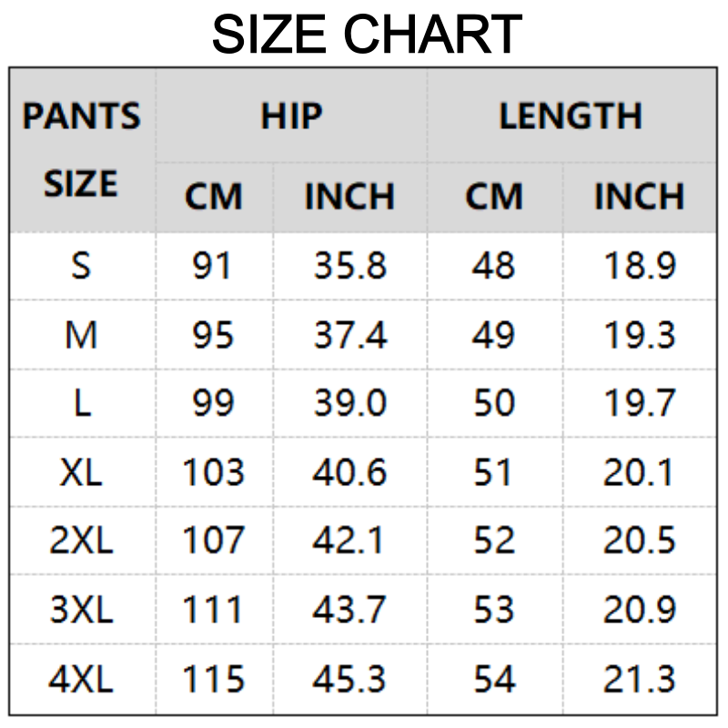Image resolution: width=728 pixels, height=728 pixels.
Task: Select the 21.3 length inch value
Action: [x=639, y=679]
